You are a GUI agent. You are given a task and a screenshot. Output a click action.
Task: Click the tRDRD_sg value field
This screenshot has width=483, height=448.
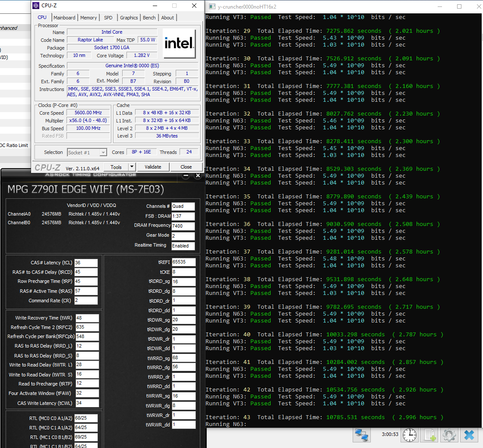183,282
